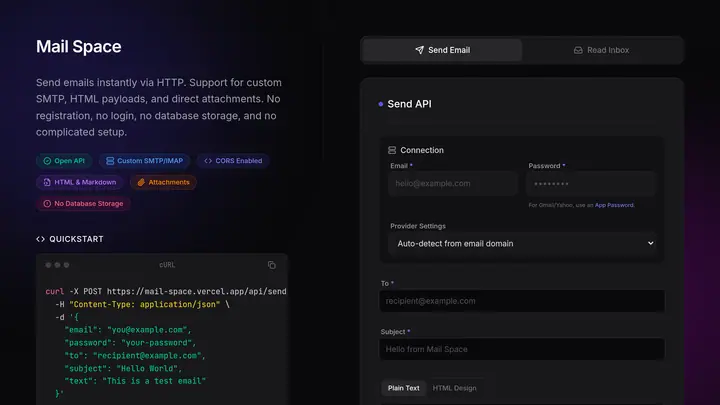Click the "email": "you@example.com" code line
This screenshot has width=720, height=405.
coord(128,330)
